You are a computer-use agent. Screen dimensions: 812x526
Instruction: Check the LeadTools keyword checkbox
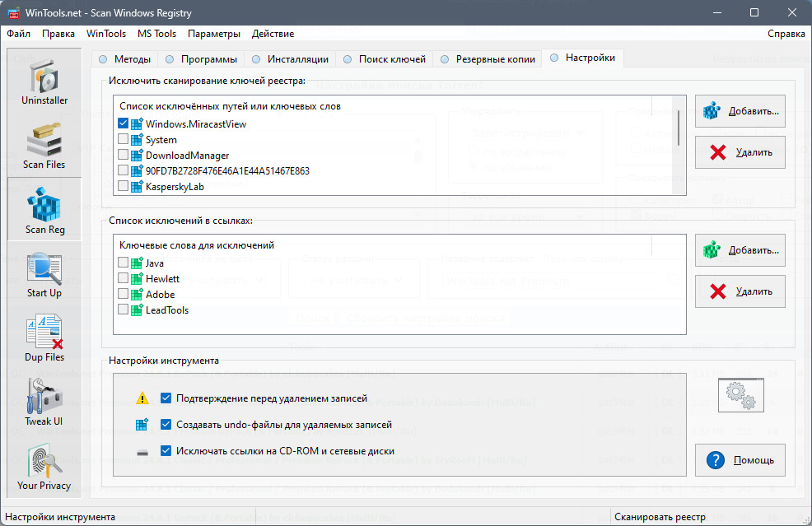pyautogui.click(x=123, y=309)
